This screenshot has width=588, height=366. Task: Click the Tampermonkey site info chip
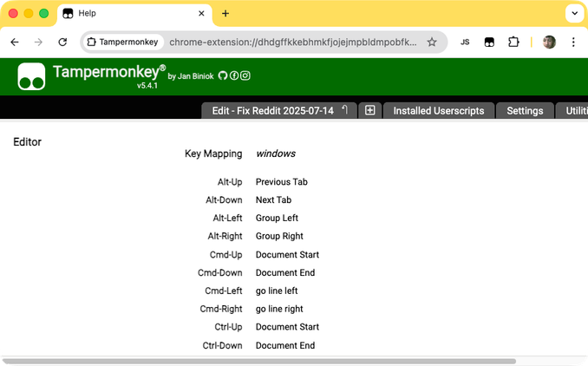coord(122,42)
